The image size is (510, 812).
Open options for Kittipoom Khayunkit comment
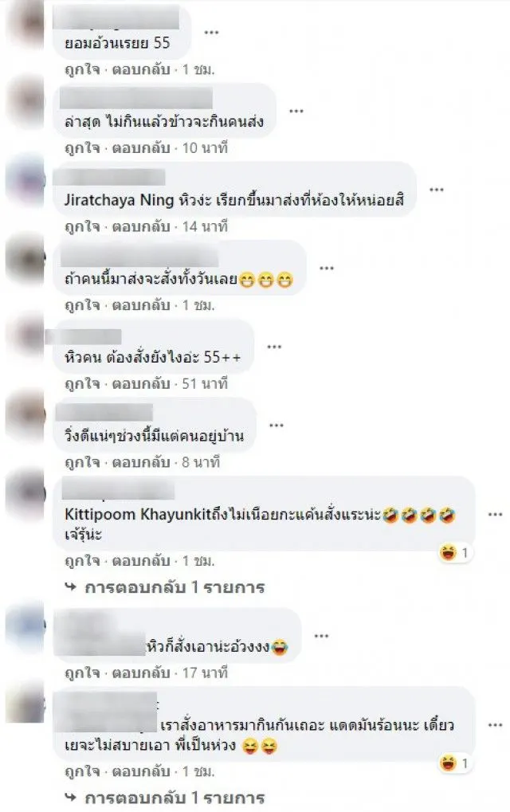click(x=495, y=514)
